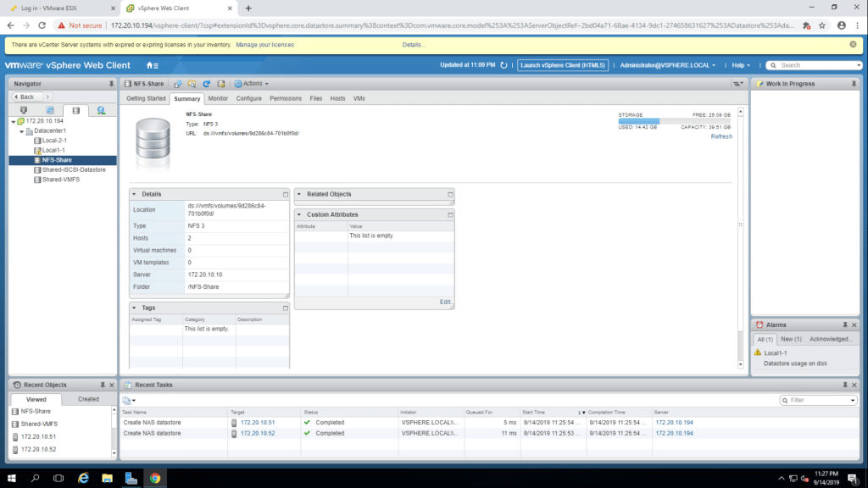Open Chrome from the Windows taskbar
Viewport: 868px width, 488px height.
154,478
